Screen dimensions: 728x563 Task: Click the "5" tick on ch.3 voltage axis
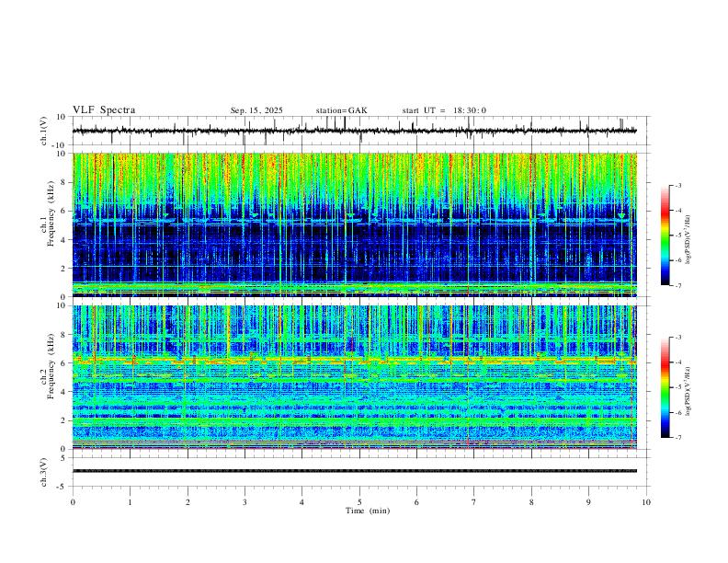tap(64, 458)
